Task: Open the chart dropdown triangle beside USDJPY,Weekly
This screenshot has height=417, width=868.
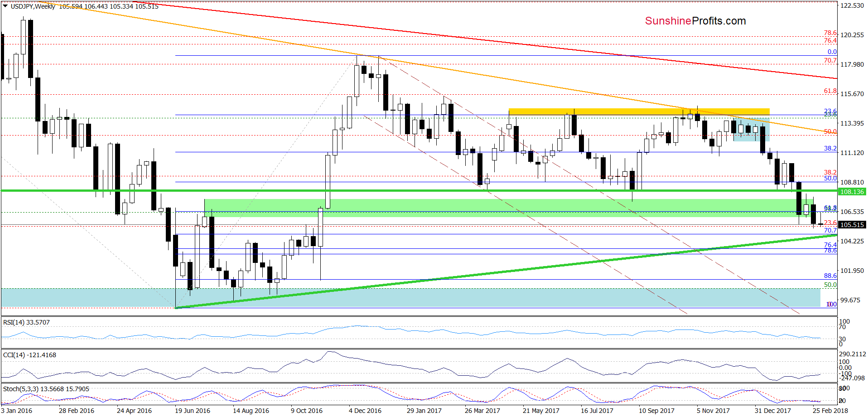Action: pyautogui.click(x=5, y=6)
